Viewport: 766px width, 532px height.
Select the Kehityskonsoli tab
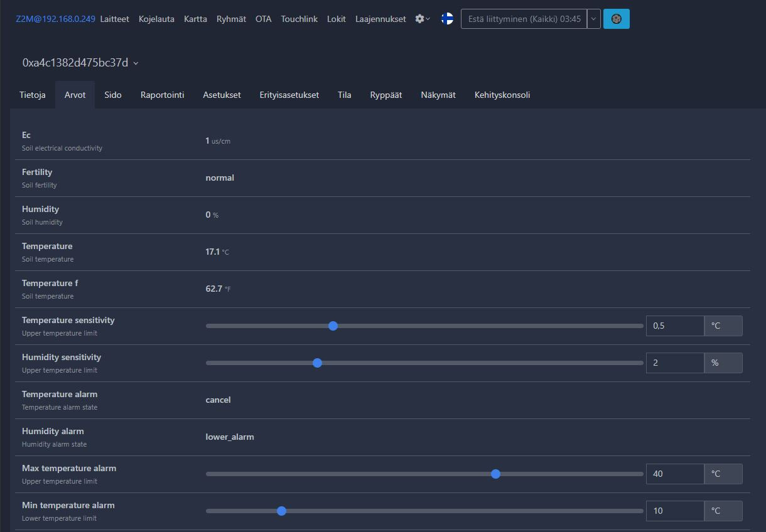click(x=502, y=95)
